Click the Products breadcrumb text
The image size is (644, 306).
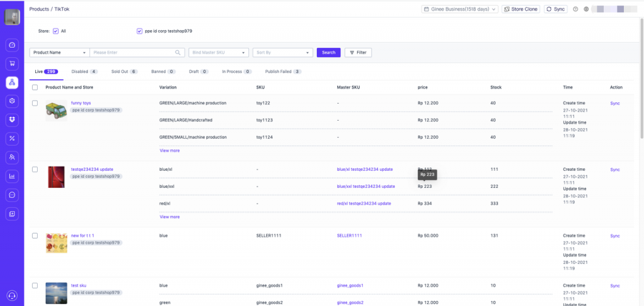click(39, 9)
